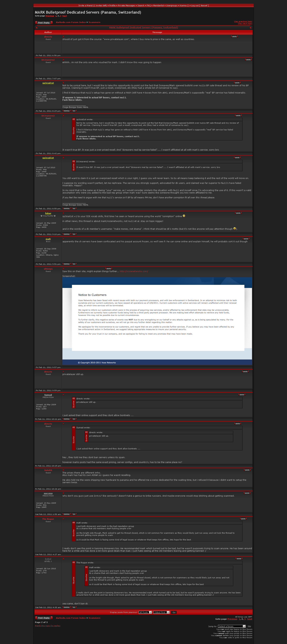Click PM button under fubar's post
The image size is (287, 644).
click(x=74, y=234)
